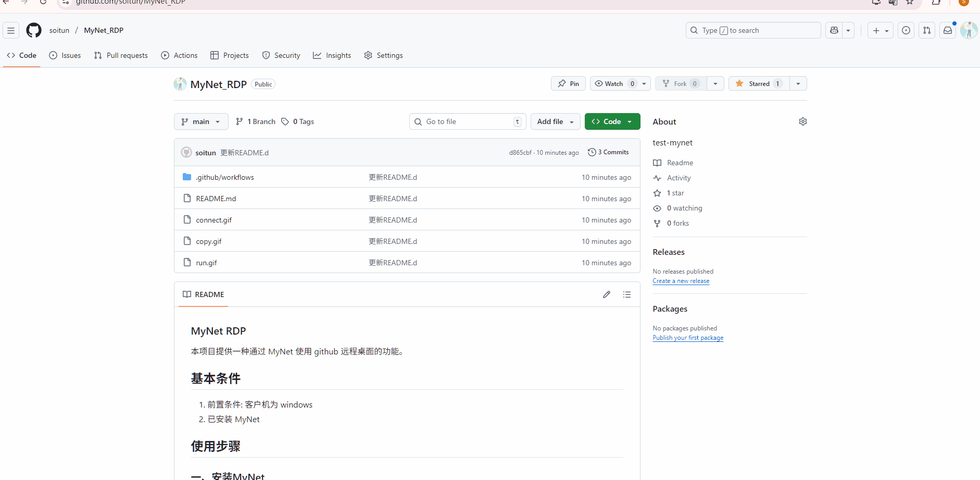Viewport: 980px width, 480px height.
Task: Open the hamburger navigation menu
Action: (11, 30)
